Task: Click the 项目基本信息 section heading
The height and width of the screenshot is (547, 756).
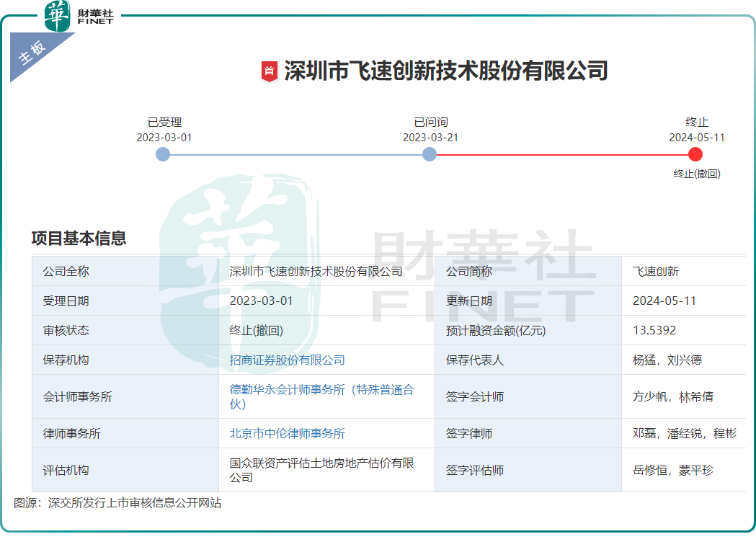Action: [79, 238]
